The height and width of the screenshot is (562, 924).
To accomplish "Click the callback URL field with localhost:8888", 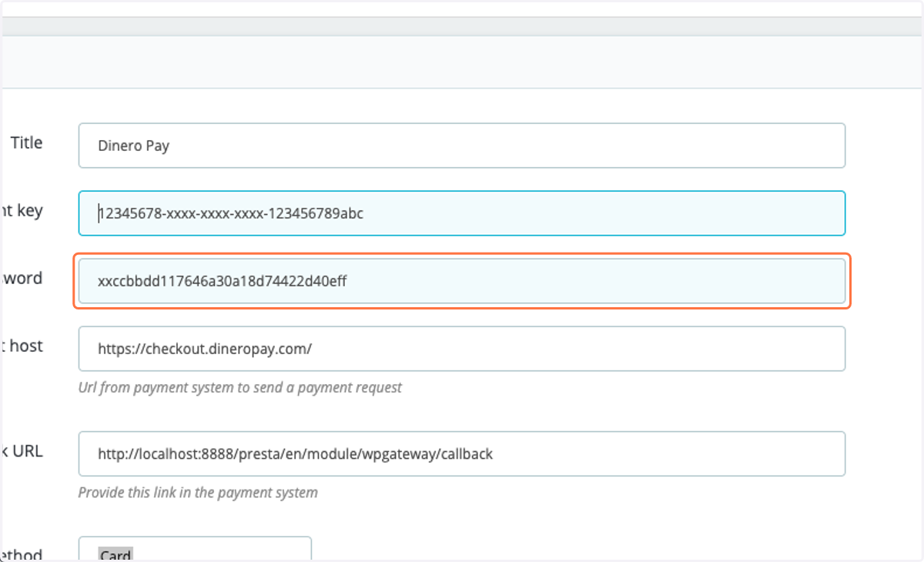I will [462, 453].
